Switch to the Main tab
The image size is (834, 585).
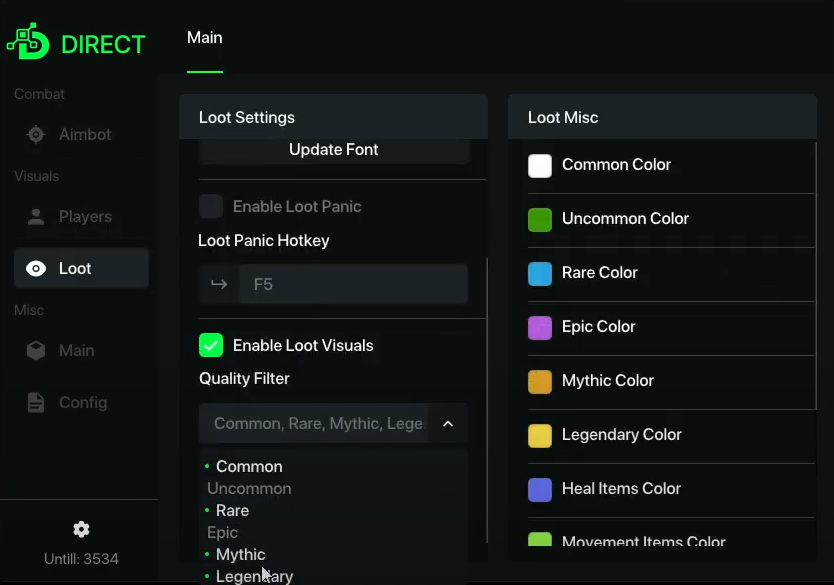click(x=205, y=38)
